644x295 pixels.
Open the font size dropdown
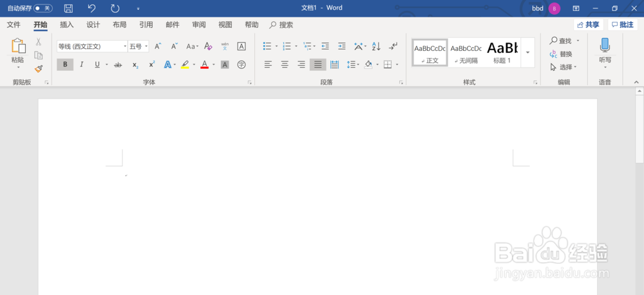tap(146, 46)
